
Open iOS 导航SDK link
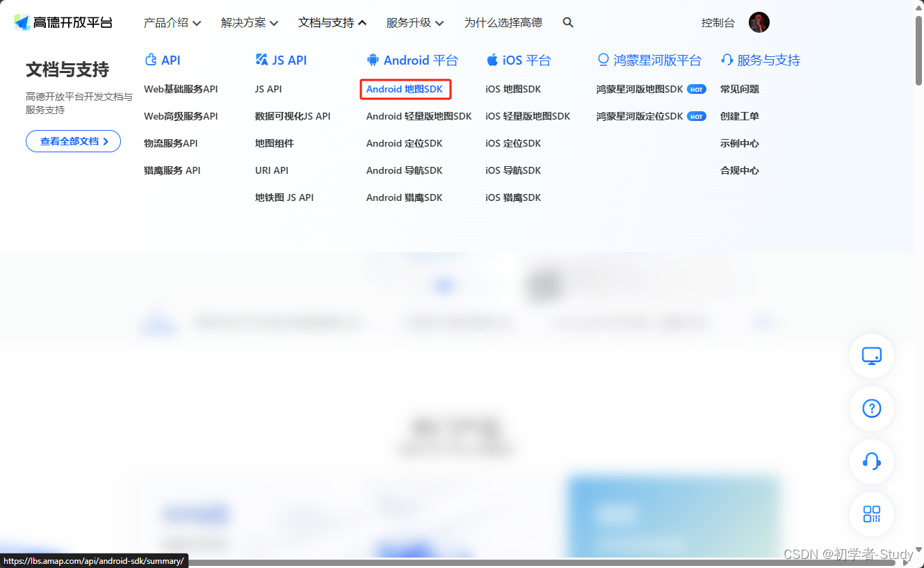click(513, 170)
